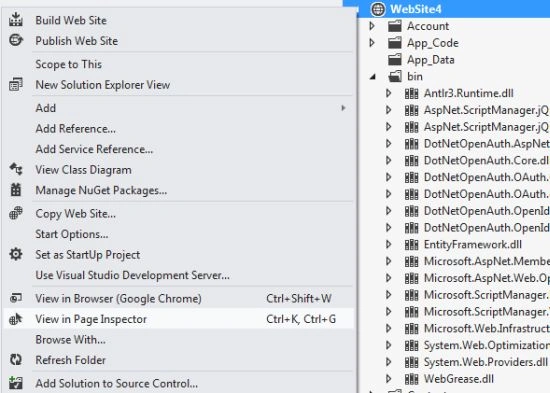Viewport: 550px width, 393px height.
Task: Click the Add Solution to Source Control icon
Action: coord(16,383)
